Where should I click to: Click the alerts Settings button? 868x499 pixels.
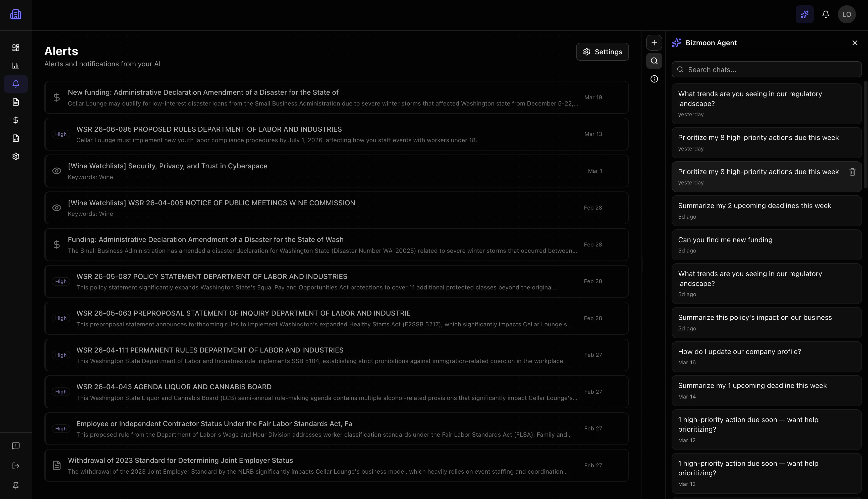(x=602, y=52)
